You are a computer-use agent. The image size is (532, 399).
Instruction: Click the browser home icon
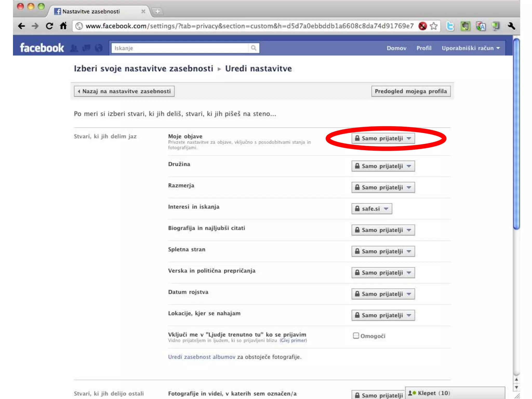pyautogui.click(x=63, y=26)
